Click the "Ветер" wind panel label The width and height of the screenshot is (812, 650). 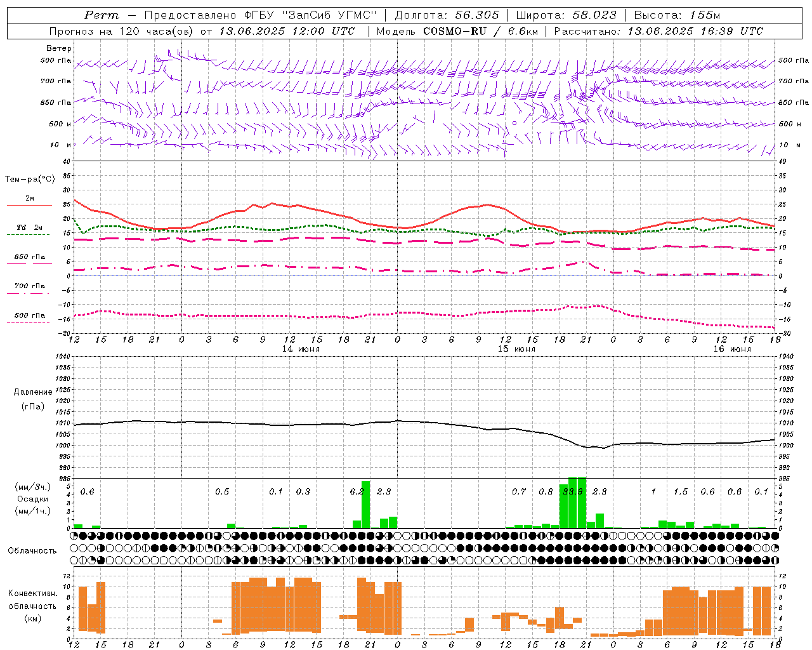pos(59,48)
